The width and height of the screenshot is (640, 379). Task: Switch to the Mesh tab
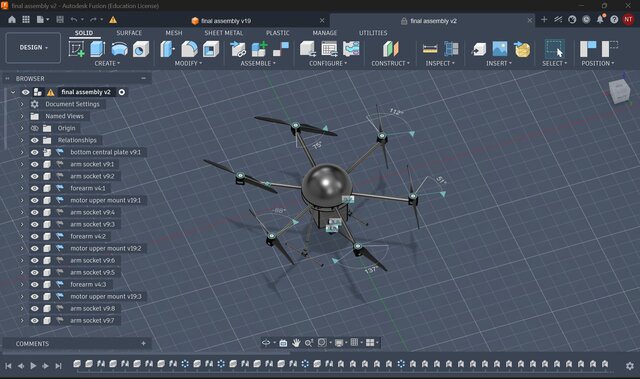[x=174, y=33]
